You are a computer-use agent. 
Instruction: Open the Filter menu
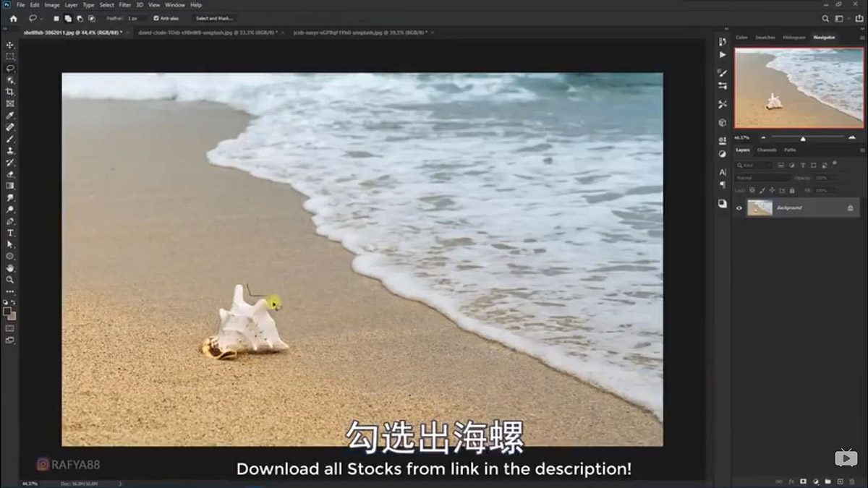point(124,4)
